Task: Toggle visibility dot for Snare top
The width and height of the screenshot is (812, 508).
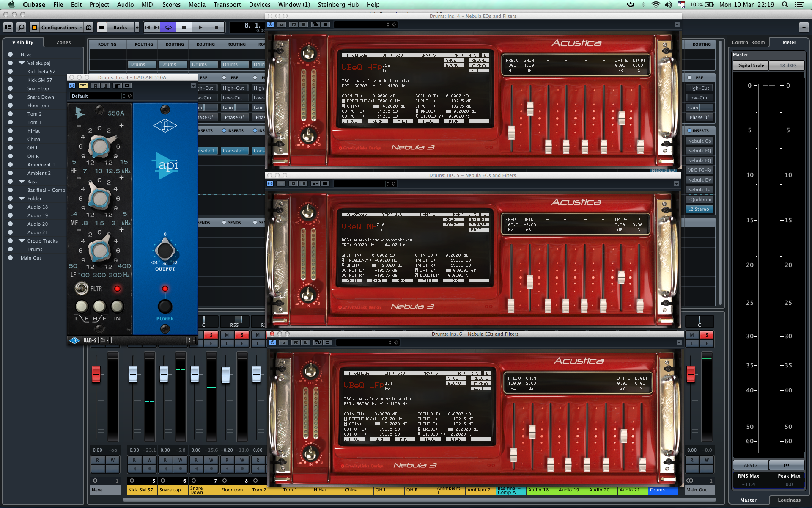Action: pos(10,88)
